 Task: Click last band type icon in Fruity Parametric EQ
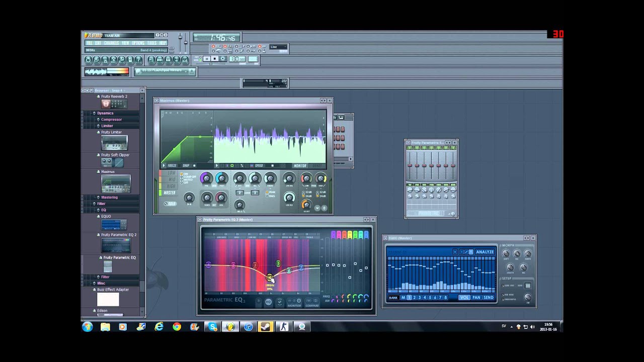click(x=453, y=148)
